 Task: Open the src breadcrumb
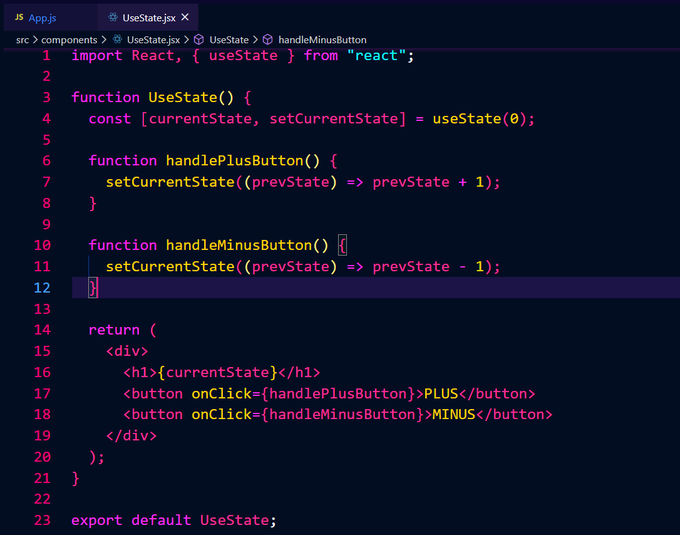click(23, 40)
